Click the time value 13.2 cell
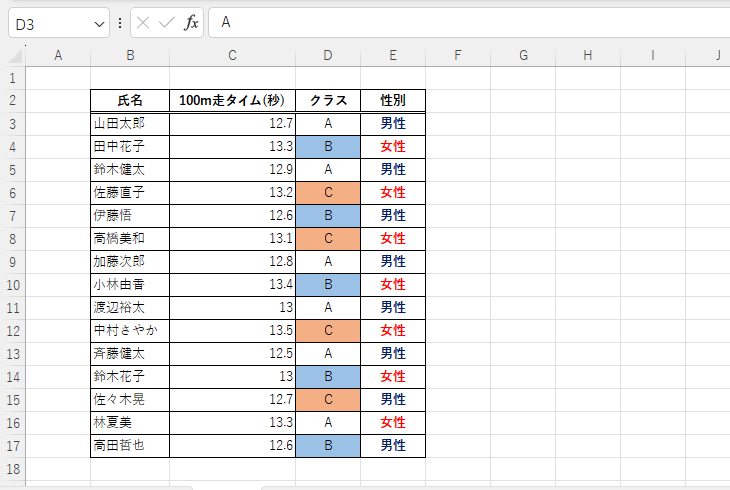The height and width of the screenshot is (490, 730). point(232,193)
